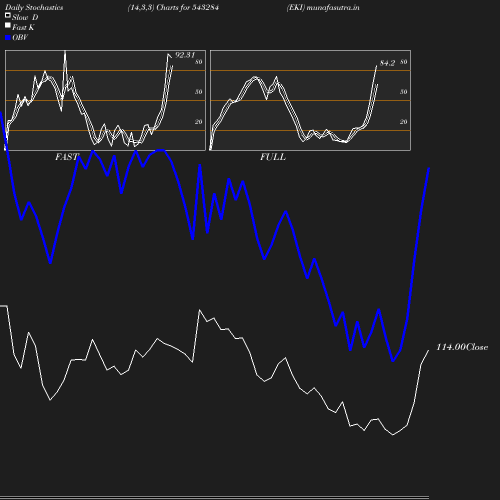This screenshot has width=500, height=500.
Task: Click the 80 axis label in FAST chart
Action: pyautogui.click(x=199, y=62)
